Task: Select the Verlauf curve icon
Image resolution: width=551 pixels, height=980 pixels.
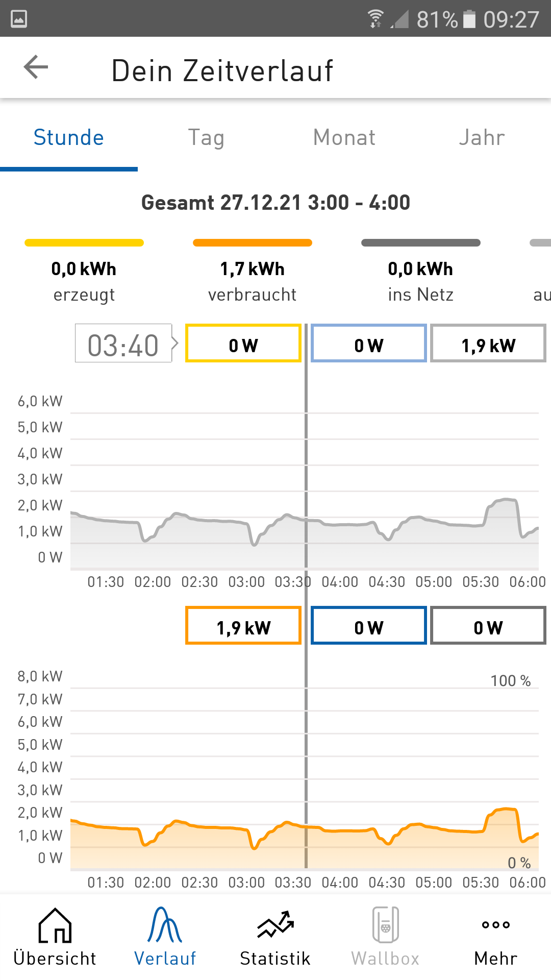Action: tap(165, 924)
